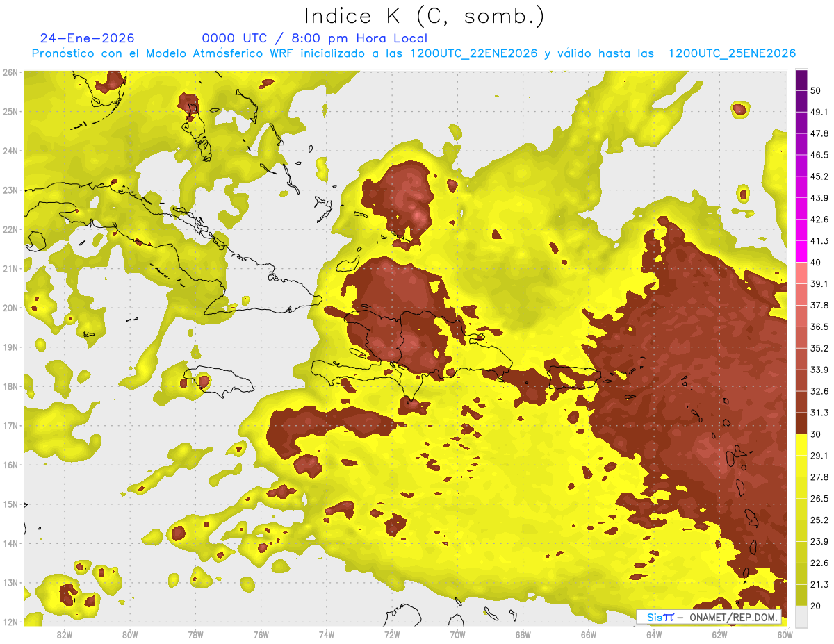Screen dimensions: 834x644
Task: Click the color bar value 23.9
Action: pos(819,541)
